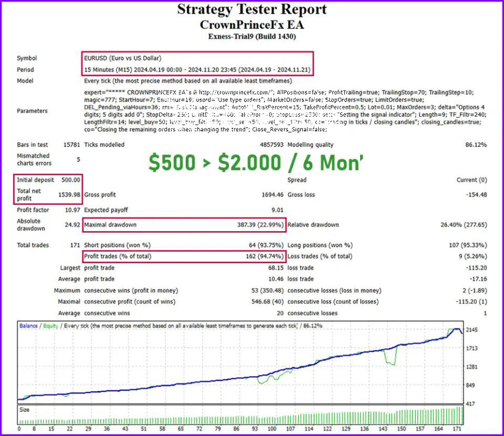Select the Initial deposit value 500.00
504x436 pixels.
(x=72, y=180)
